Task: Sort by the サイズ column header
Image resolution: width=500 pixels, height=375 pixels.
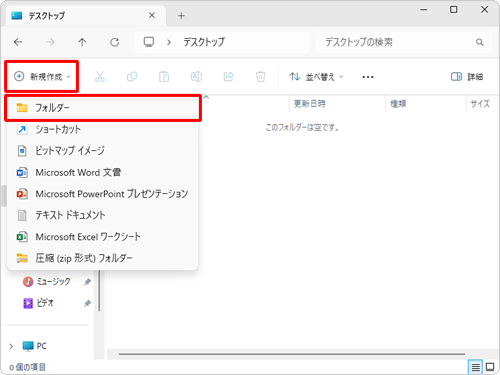Action: [480, 104]
